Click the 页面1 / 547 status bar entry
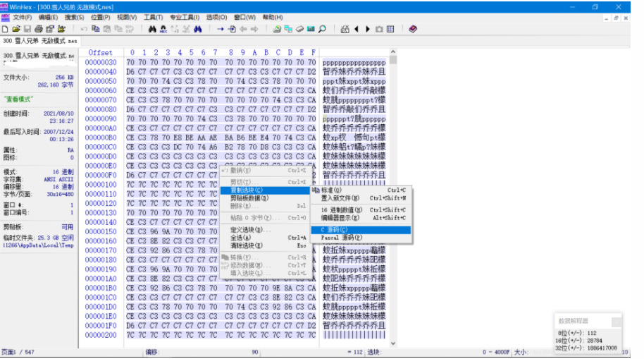The height and width of the screenshot is (359, 644). 18,352
